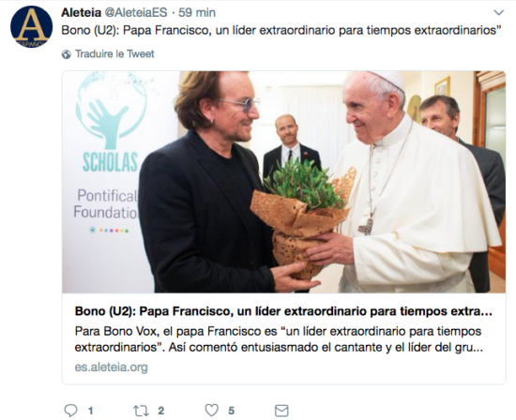Open the Aleteia profile avatar

tap(31, 26)
